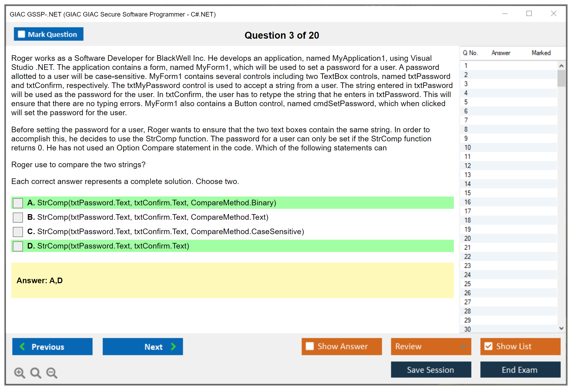Viewport: 574px width, 392px height.
Task: Check answer option A CompareMethod.Binary
Action: pos(18,203)
